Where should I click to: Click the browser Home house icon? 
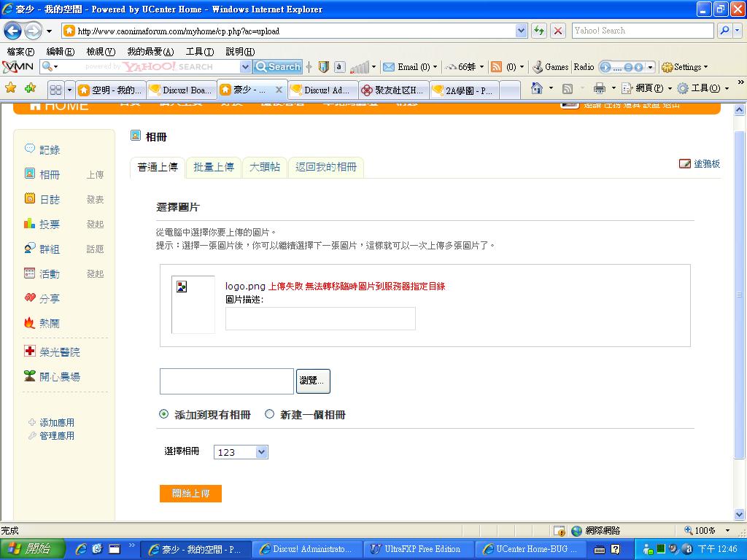click(x=537, y=88)
